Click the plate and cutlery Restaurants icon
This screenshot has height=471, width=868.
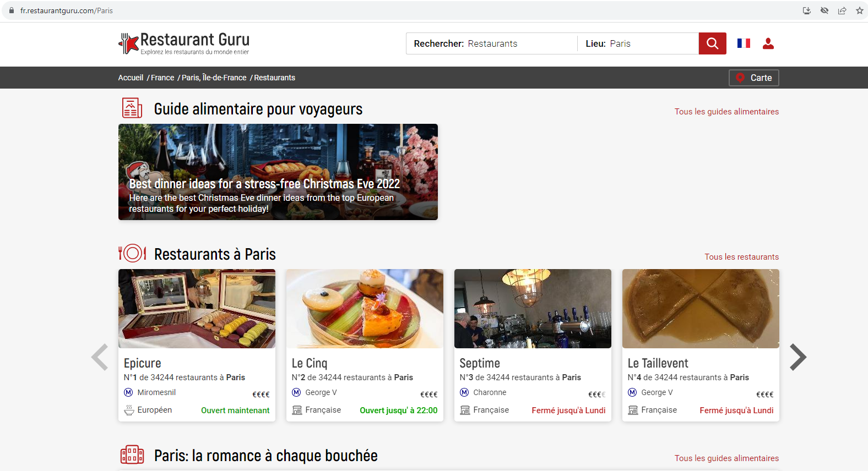click(x=132, y=253)
